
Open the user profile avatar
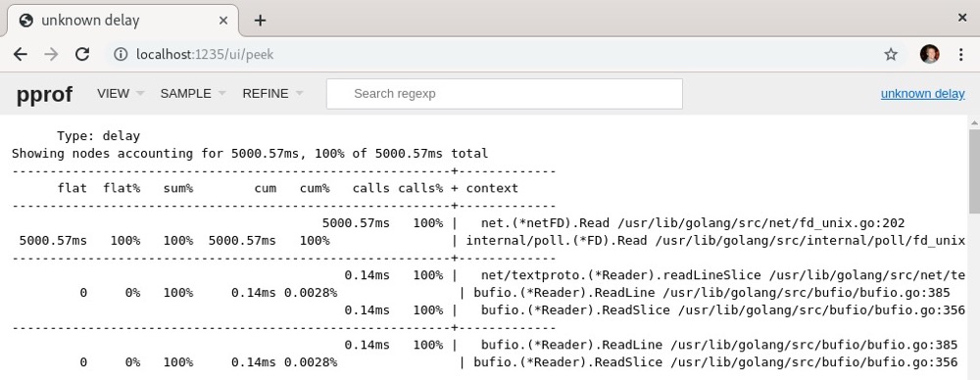pos(929,55)
